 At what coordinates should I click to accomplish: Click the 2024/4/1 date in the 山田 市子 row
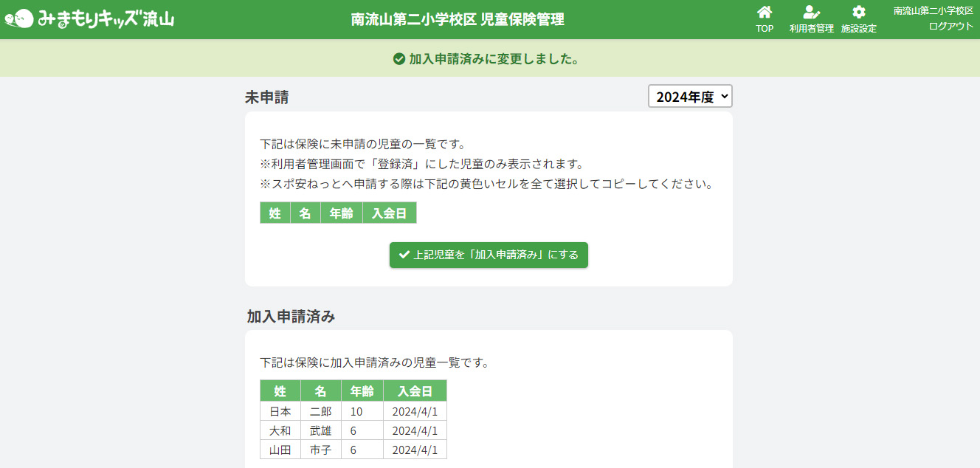point(415,450)
